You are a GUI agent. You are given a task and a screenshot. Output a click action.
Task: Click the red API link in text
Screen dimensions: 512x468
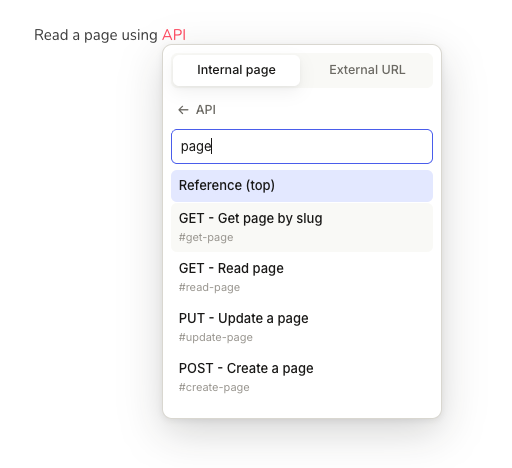point(174,35)
